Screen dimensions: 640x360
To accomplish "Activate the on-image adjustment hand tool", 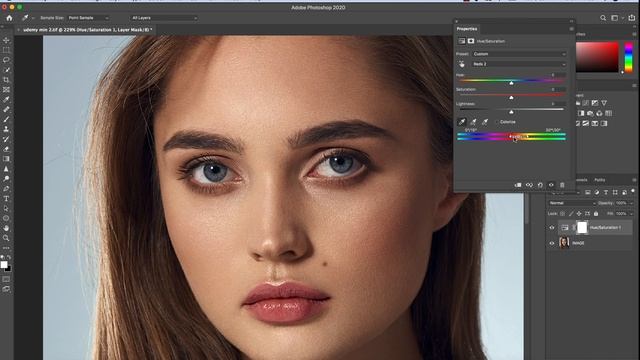I will pos(461,64).
